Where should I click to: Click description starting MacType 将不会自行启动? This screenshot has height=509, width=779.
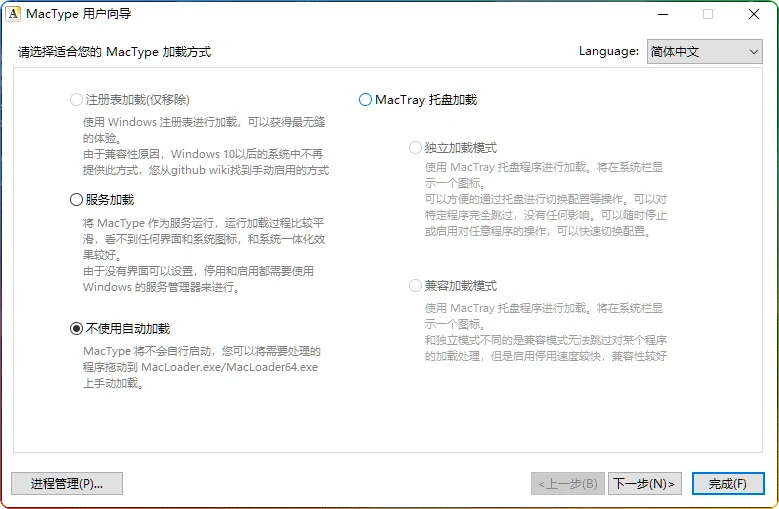tap(202, 367)
